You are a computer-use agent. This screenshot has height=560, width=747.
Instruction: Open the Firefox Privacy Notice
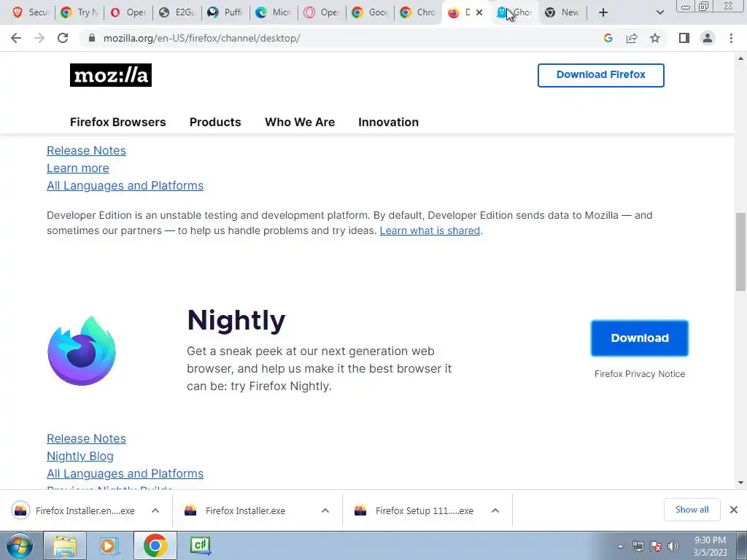click(639, 374)
